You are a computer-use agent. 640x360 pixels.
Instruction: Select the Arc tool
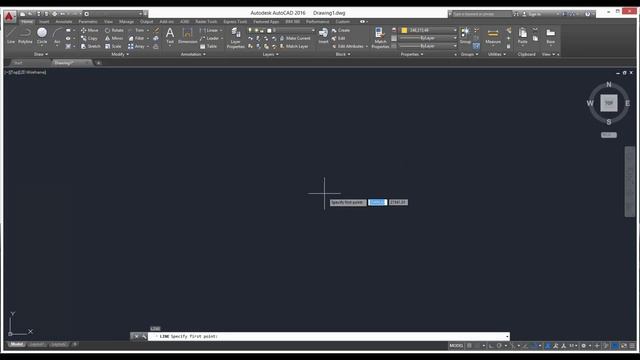point(57,36)
